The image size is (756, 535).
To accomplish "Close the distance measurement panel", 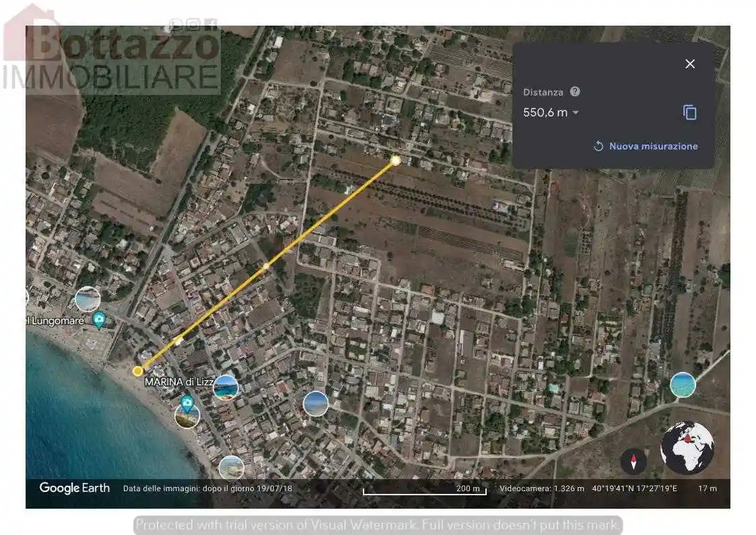I will 689,64.
